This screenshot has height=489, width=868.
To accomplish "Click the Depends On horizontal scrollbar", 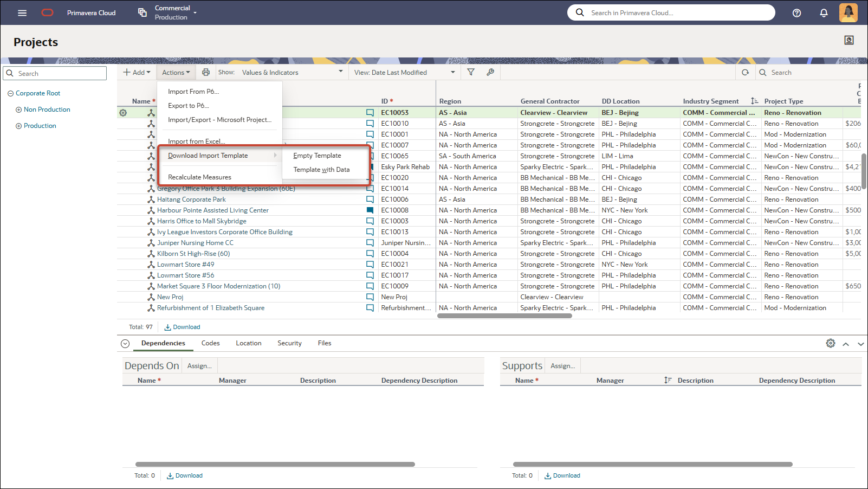I will click(275, 464).
